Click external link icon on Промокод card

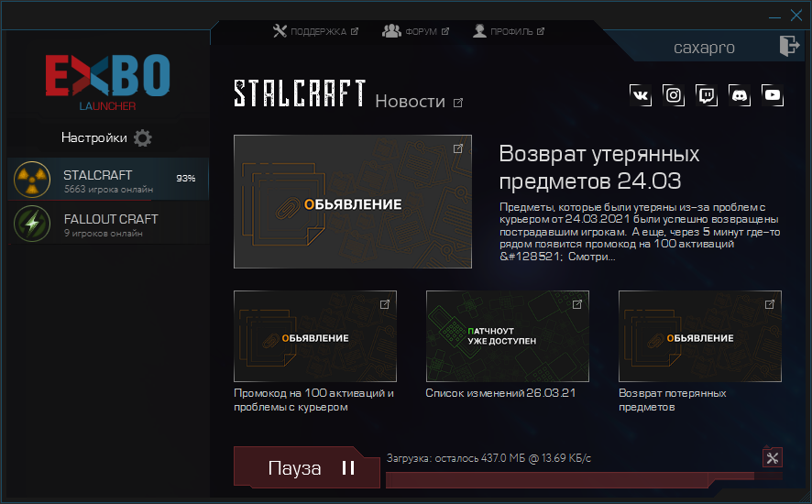pos(385,304)
